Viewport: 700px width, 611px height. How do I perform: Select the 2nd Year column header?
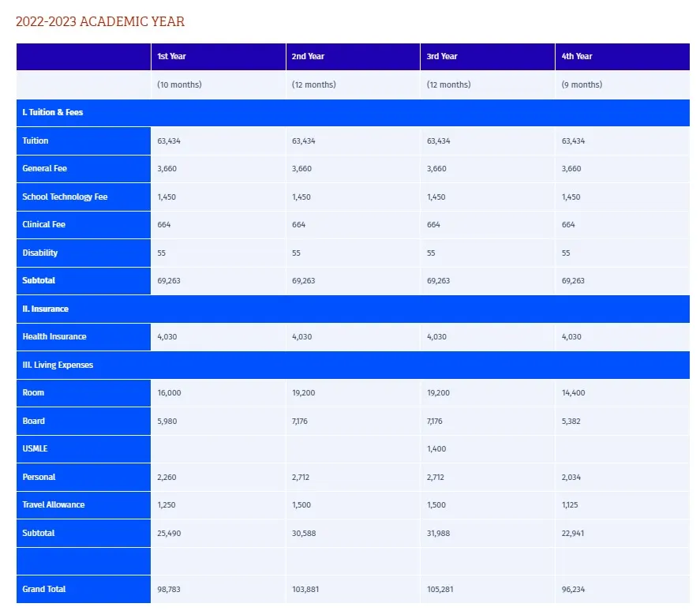click(x=308, y=57)
